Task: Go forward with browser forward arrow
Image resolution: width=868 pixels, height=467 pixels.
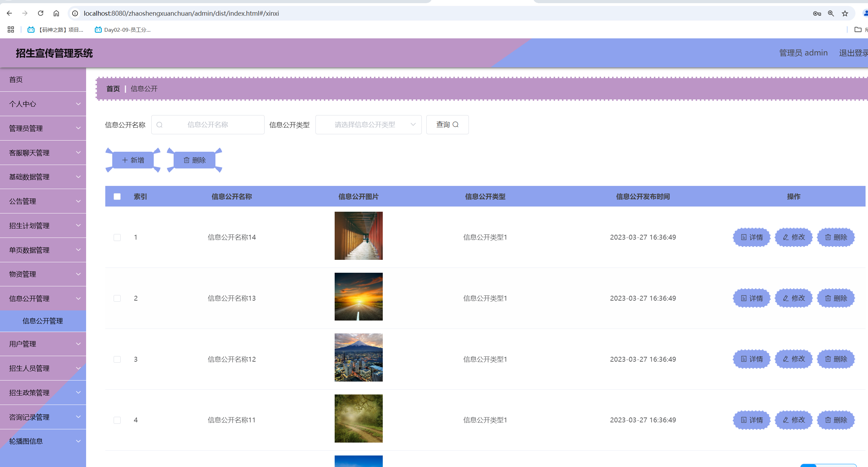Action: click(25, 13)
